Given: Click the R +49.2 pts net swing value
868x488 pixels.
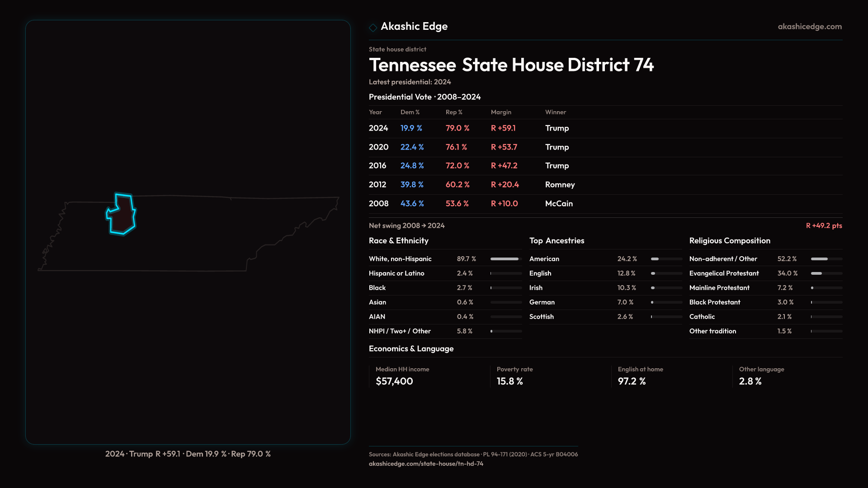Looking at the screenshot, I should click(823, 225).
